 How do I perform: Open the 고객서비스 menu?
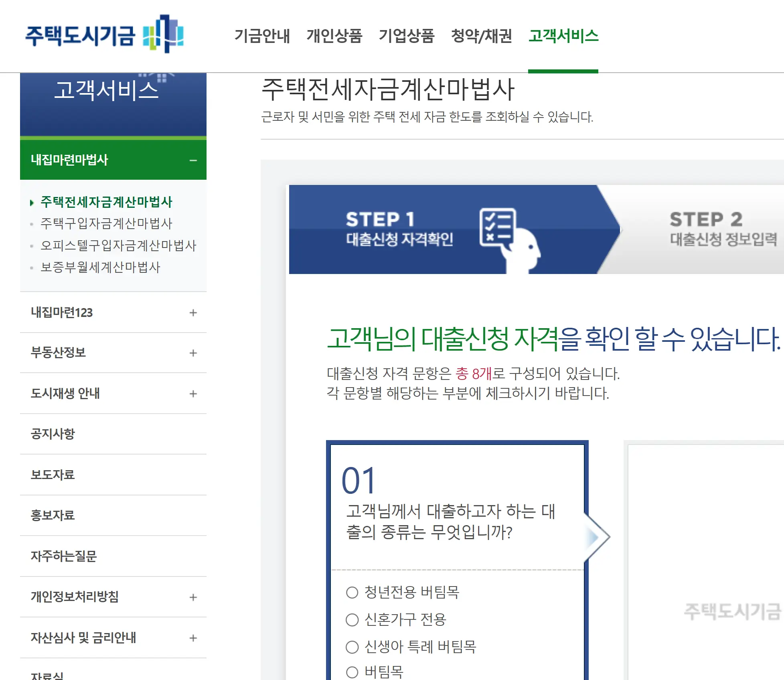click(563, 36)
